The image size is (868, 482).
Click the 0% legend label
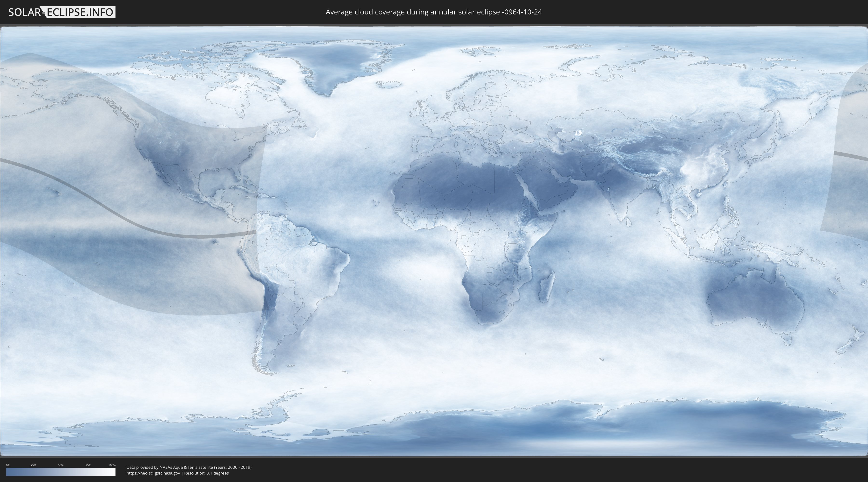[8, 465]
